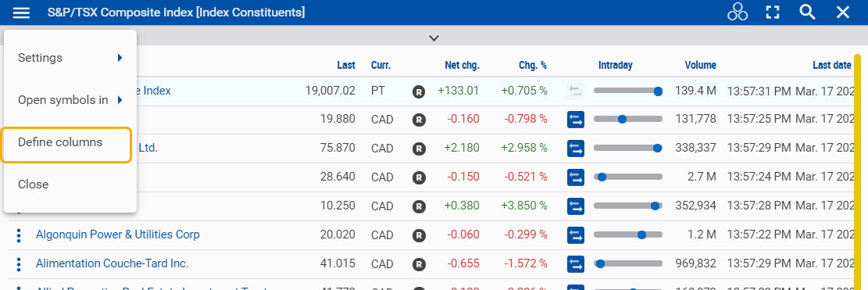Click the trade arrows icon in the 28.640 row
This screenshot has height=290, width=868.
[576, 177]
